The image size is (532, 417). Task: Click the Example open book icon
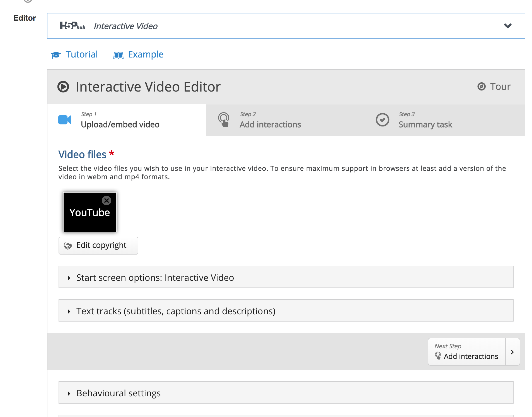(x=118, y=55)
